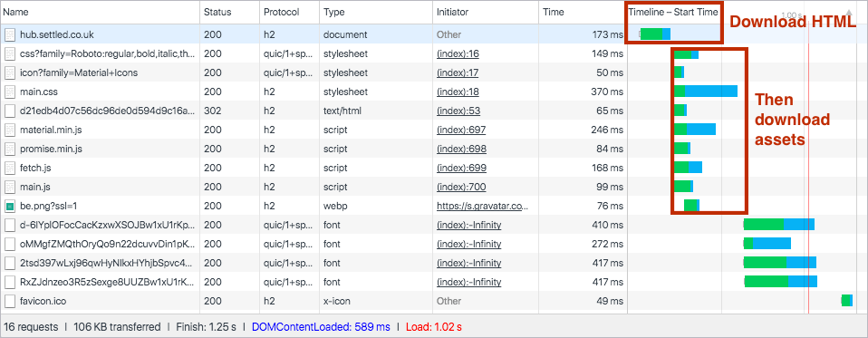The image size is (868, 338).
Task: Click 16 requests in status bar
Action: coord(31,327)
